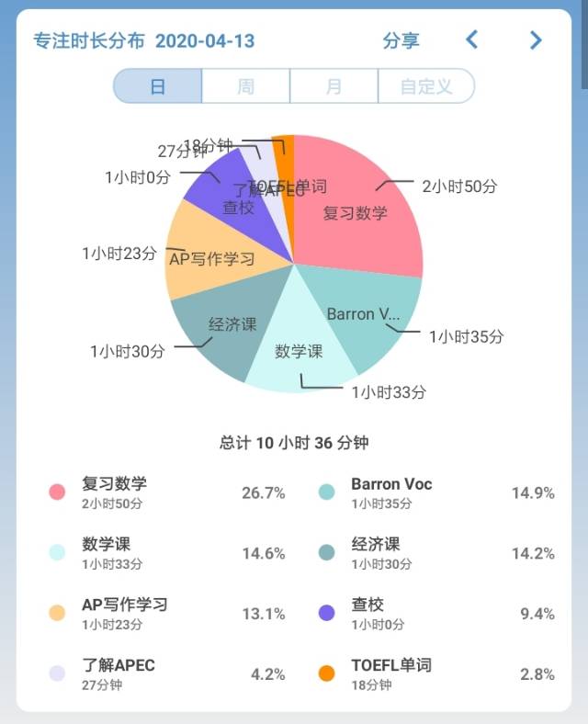Click the purple 查校 legend dot
This screenshot has width=588, height=724.
[327, 613]
